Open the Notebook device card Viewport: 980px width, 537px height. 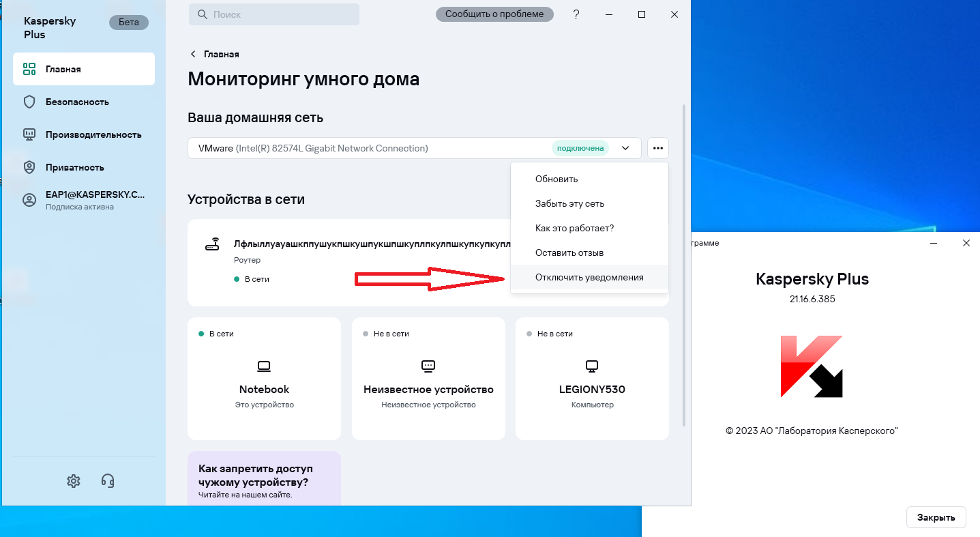pos(264,378)
